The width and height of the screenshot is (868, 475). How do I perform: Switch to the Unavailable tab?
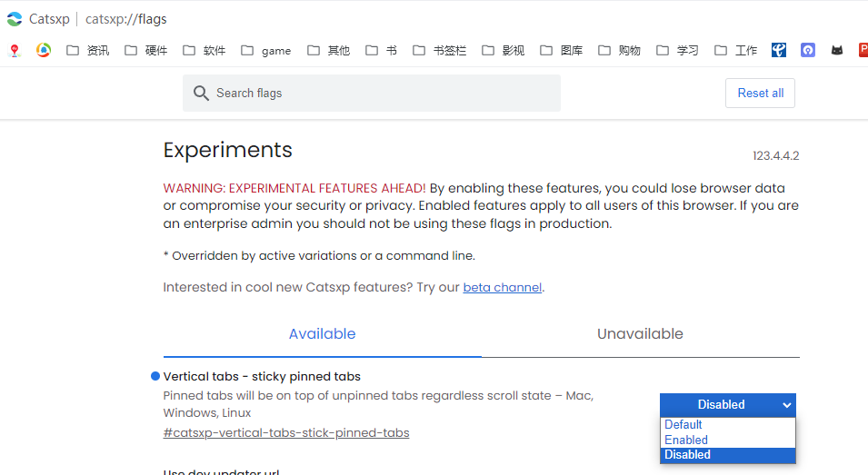click(640, 333)
